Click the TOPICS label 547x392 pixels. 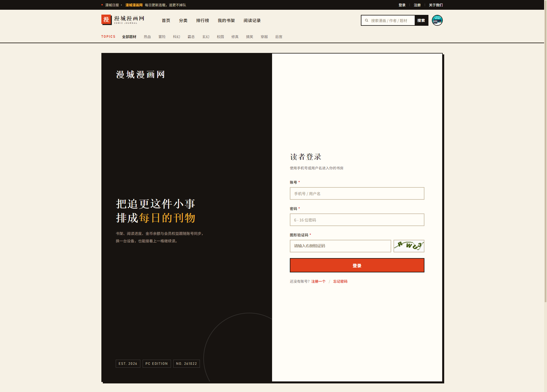click(108, 37)
